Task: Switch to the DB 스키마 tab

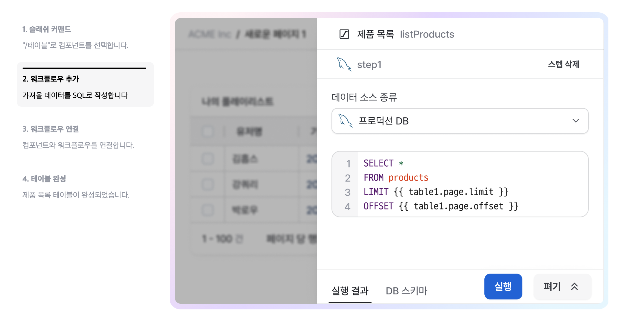Action: [x=406, y=291]
